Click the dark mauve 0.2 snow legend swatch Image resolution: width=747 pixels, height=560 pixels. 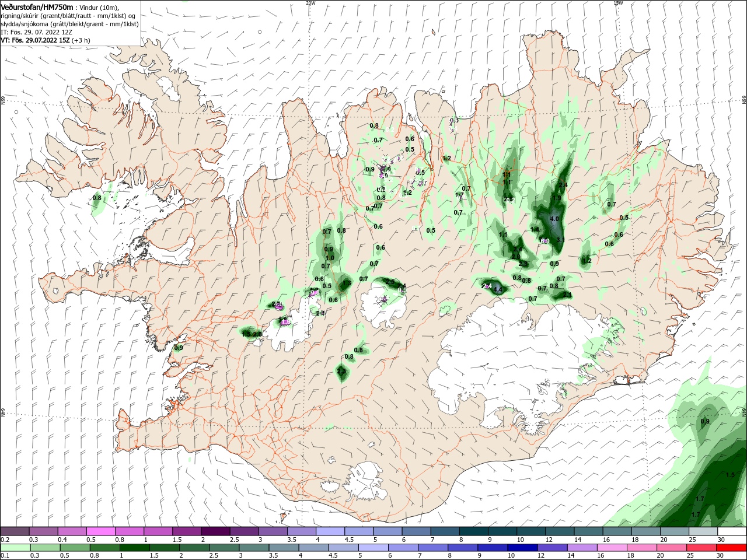coord(15,531)
